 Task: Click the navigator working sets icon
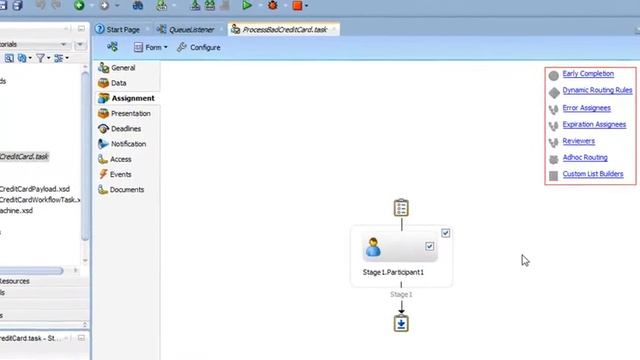click(x=22, y=58)
